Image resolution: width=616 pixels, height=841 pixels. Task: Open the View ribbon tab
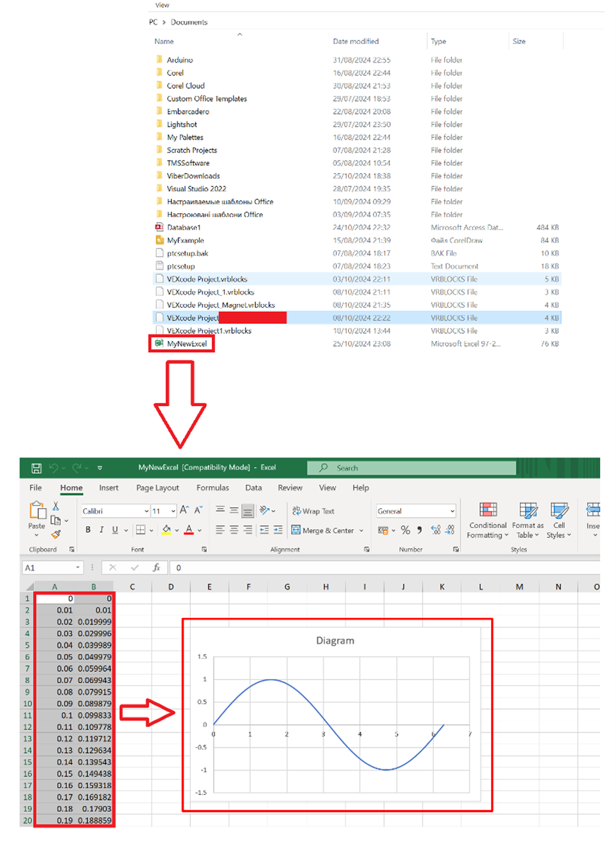click(327, 488)
